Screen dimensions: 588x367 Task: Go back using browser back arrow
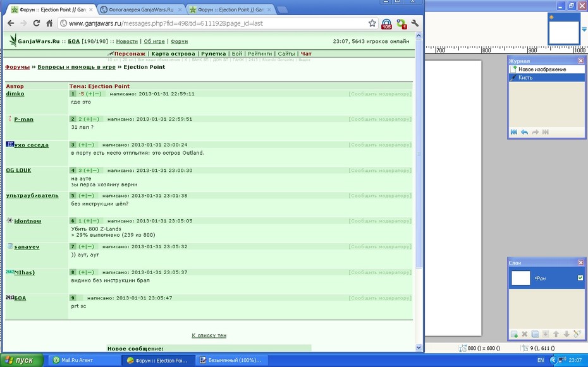(11, 23)
